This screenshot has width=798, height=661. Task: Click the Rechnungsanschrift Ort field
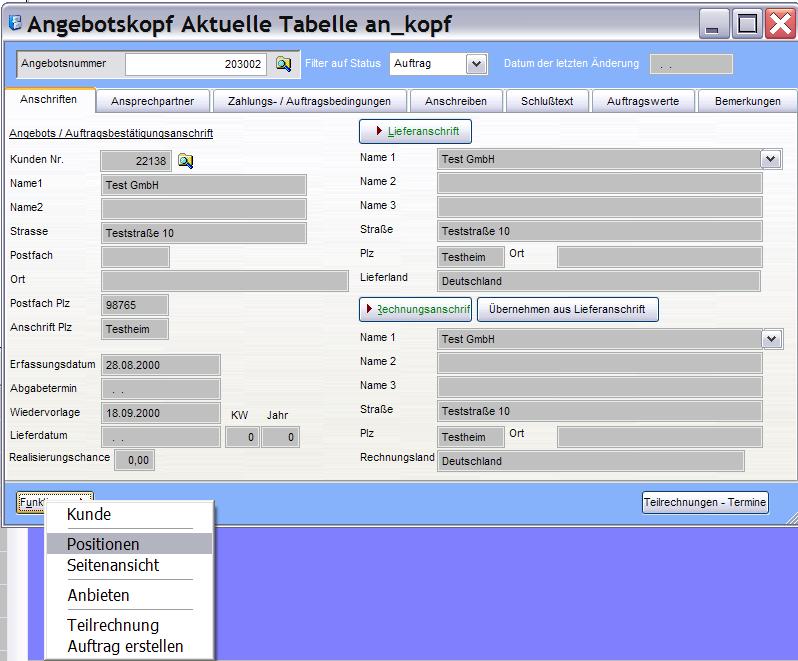(x=660, y=437)
